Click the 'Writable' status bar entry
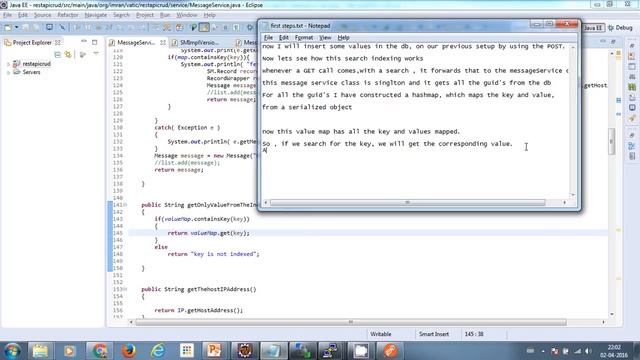The width and height of the screenshot is (640, 360). coord(380,334)
